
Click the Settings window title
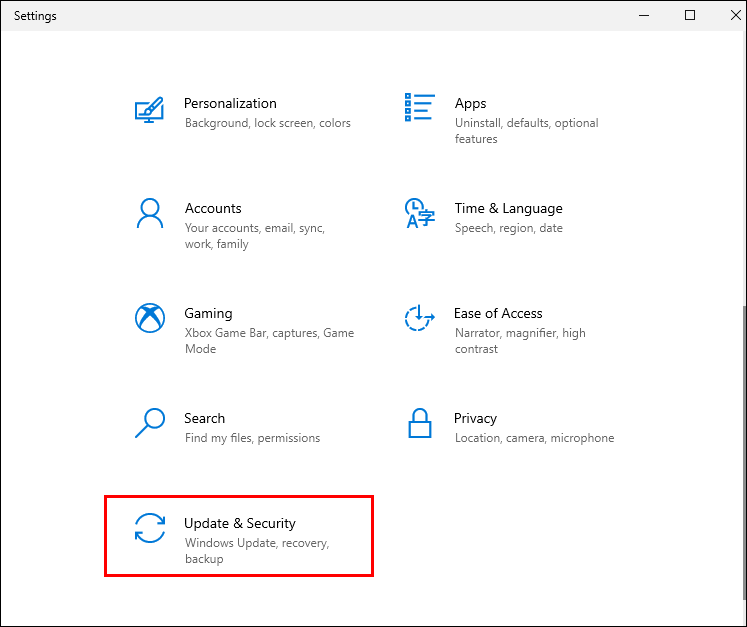coord(35,16)
